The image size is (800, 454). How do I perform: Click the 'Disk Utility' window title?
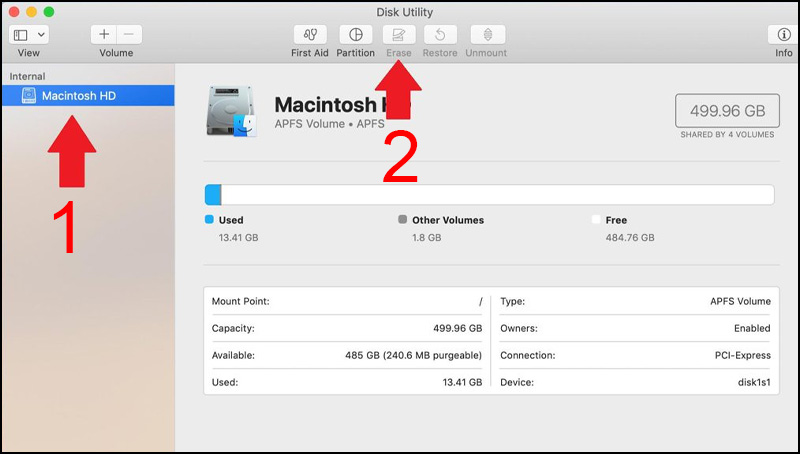(404, 12)
